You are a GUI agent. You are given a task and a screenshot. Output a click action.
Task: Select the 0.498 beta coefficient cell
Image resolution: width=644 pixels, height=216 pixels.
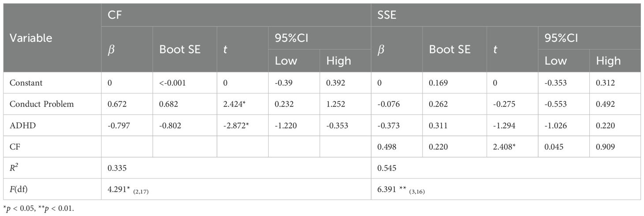(x=387, y=147)
